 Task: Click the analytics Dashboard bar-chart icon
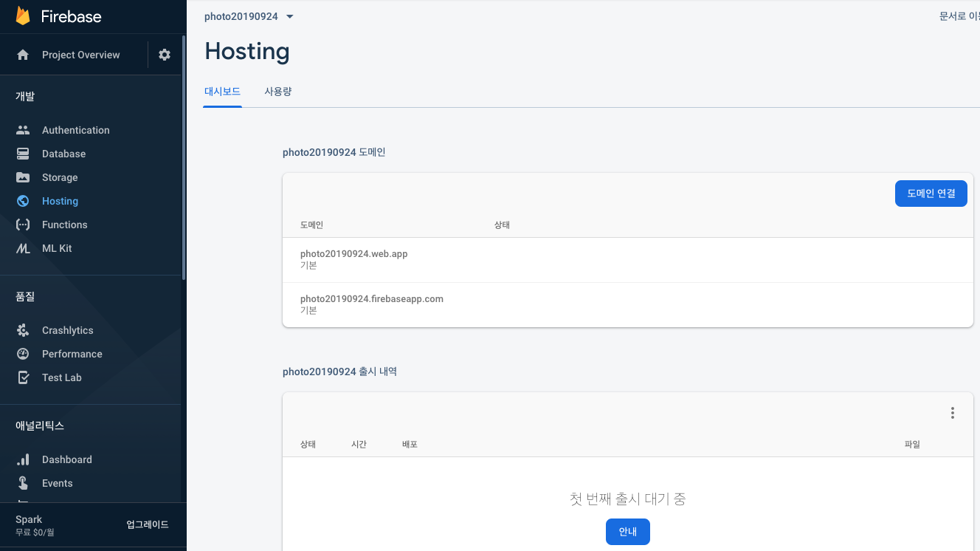point(23,459)
